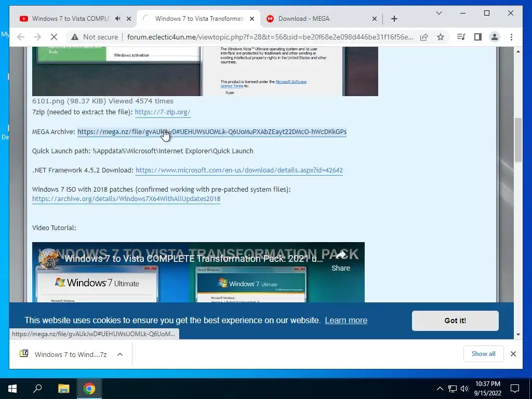The image size is (532, 399).
Task: Expand the download item options chevron
Action: click(x=120, y=354)
